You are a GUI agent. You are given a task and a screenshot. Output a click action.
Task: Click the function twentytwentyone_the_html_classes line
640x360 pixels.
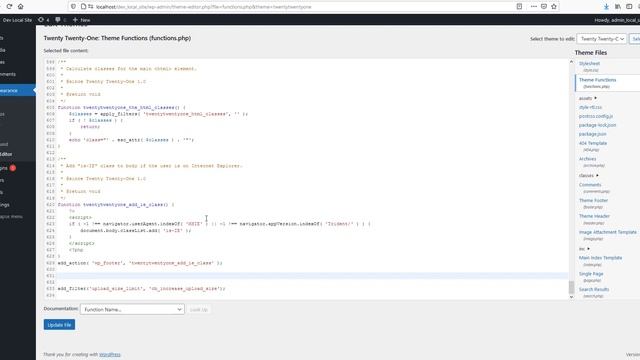[122, 107]
